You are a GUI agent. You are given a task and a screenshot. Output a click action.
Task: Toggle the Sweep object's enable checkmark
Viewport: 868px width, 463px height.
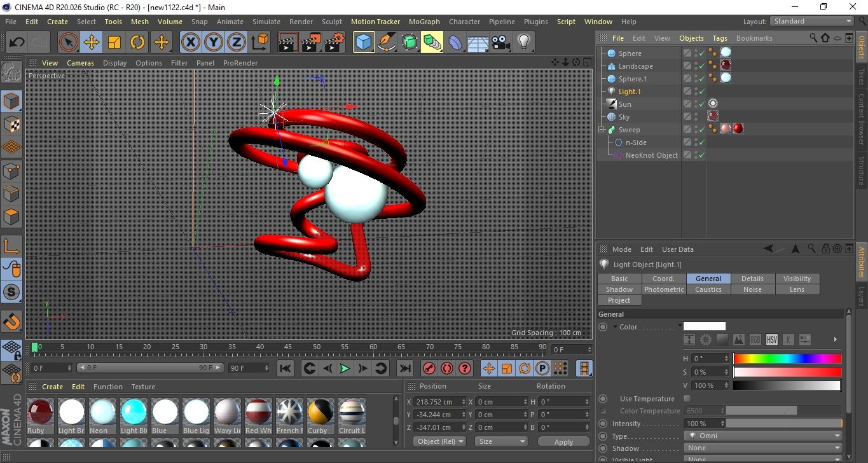point(701,130)
